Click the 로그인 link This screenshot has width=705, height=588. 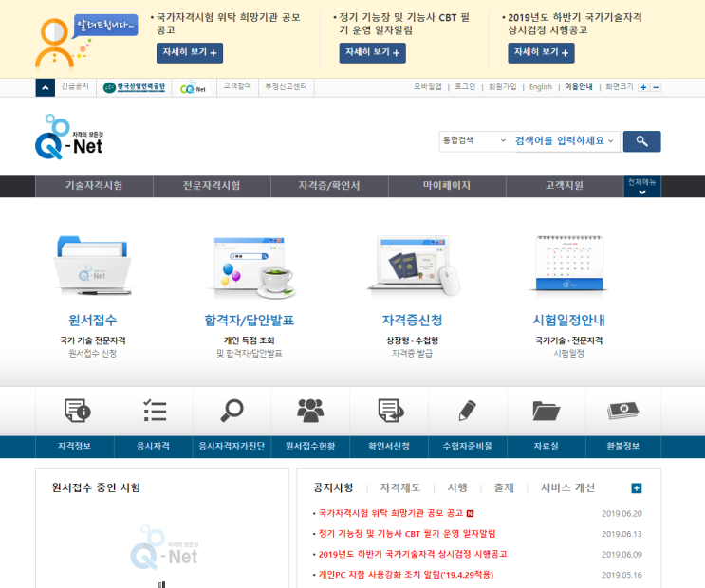(465, 86)
